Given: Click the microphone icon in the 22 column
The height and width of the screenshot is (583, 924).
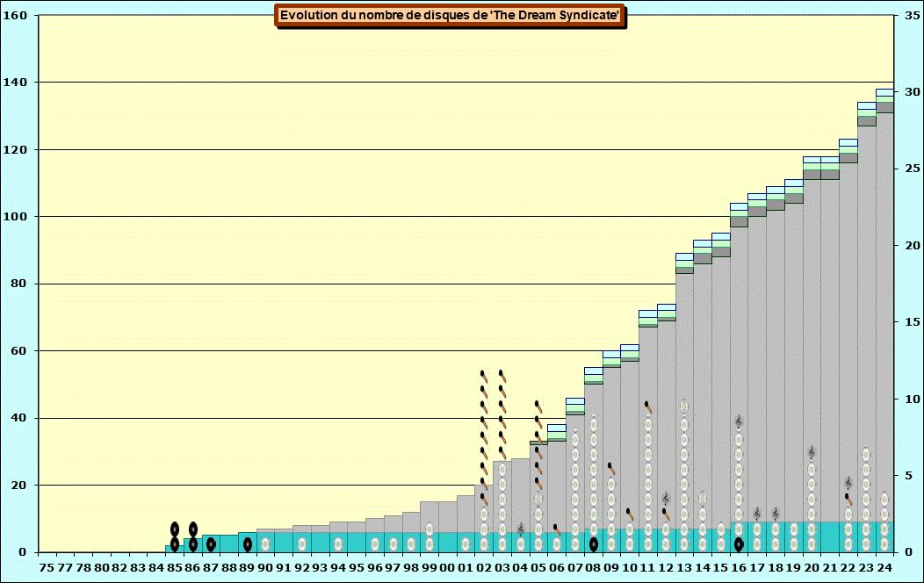Looking at the screenshot, I should 848,499.
